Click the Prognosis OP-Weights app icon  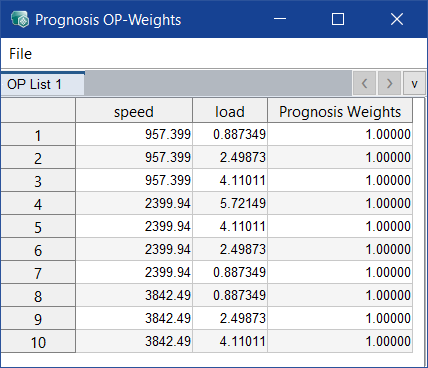coord(20,19)
